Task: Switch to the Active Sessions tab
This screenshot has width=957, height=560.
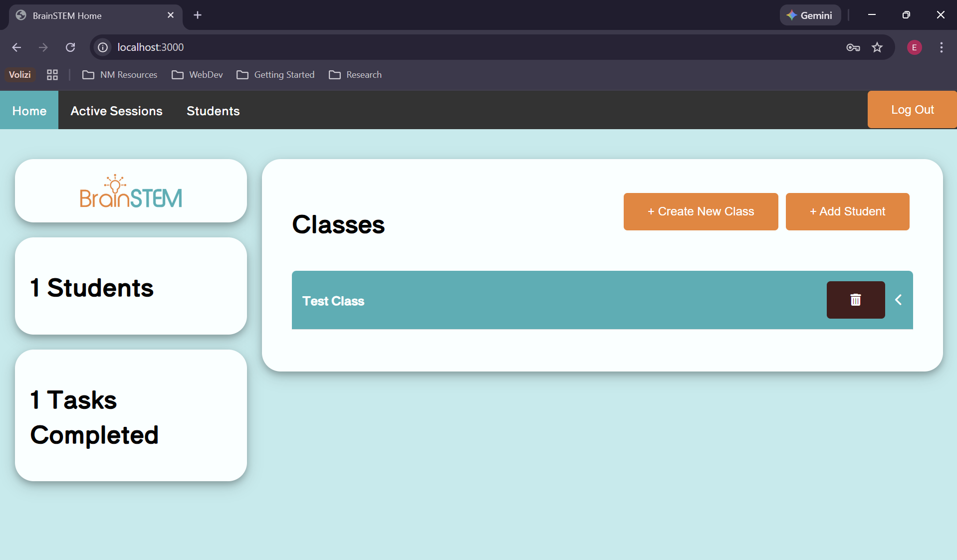Action: tap(116, 111)
